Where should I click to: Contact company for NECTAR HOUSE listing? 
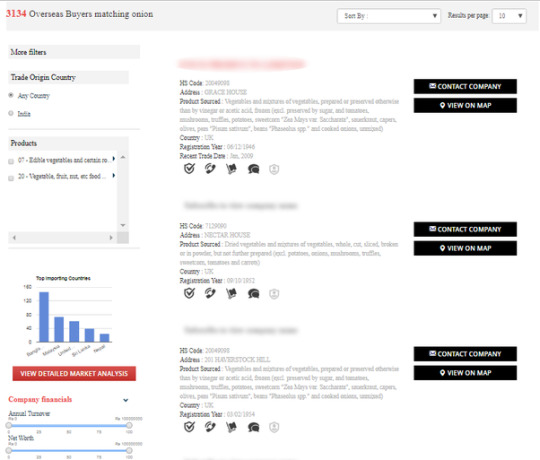point(465,229)
